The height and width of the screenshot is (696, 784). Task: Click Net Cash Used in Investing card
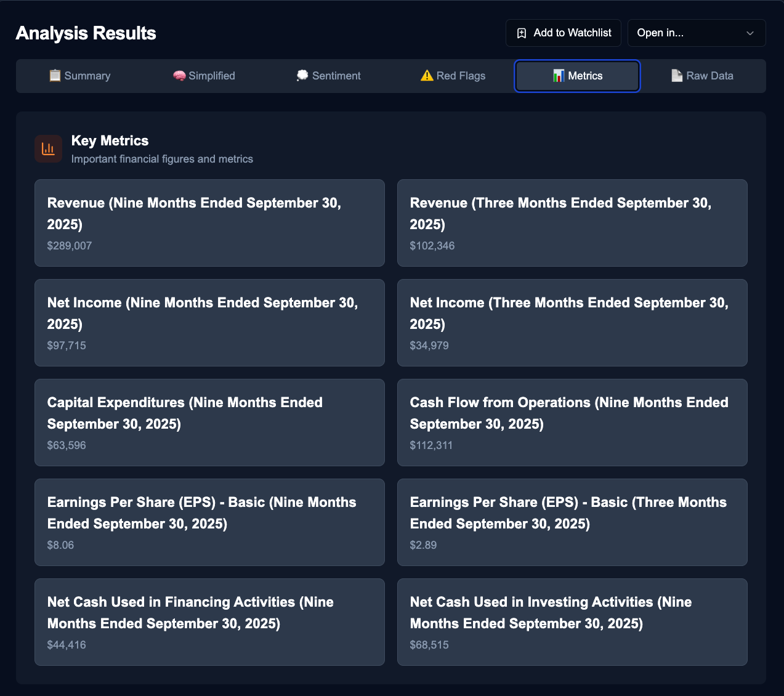tap(572, 622)
